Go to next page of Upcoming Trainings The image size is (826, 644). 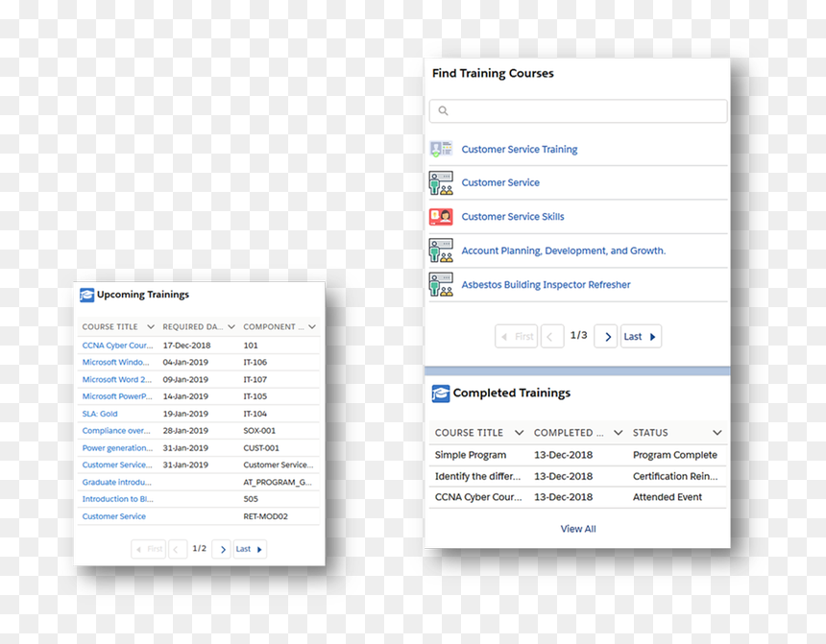point(221,549)
